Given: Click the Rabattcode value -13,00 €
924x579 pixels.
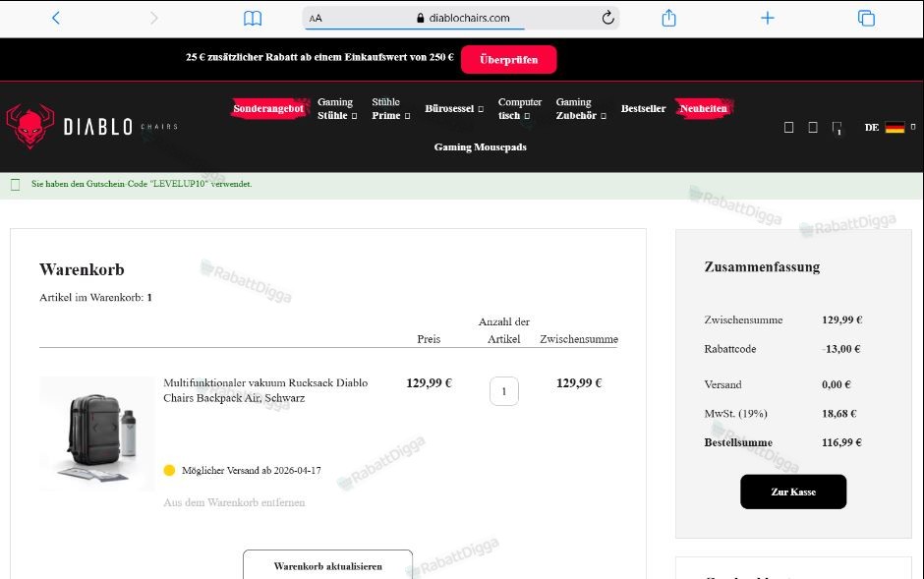Looking at the screenshot, I should pyautogui.click(x=840, y=349).
